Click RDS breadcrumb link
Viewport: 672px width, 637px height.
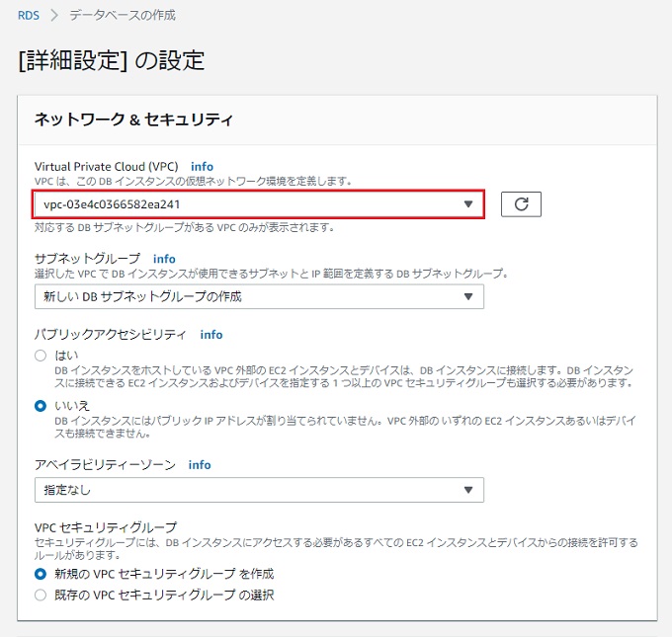[29, 16]
